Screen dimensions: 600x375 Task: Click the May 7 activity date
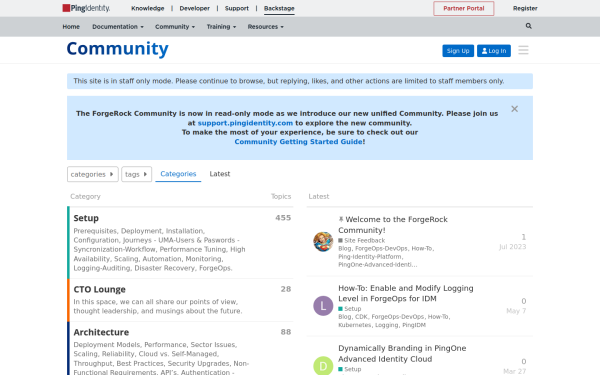pyautogui.click(x=516, y=311)
